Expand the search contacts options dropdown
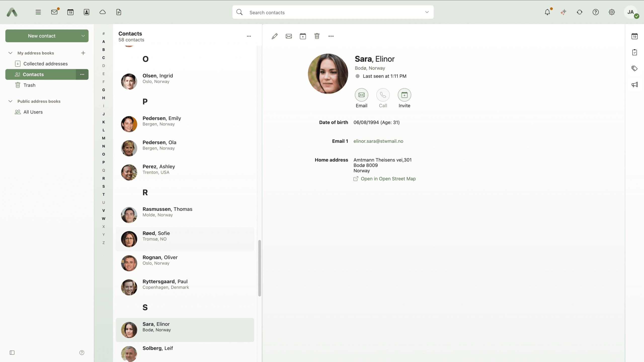The height and width of the screenshot is (362, 644). pos(427,12)
